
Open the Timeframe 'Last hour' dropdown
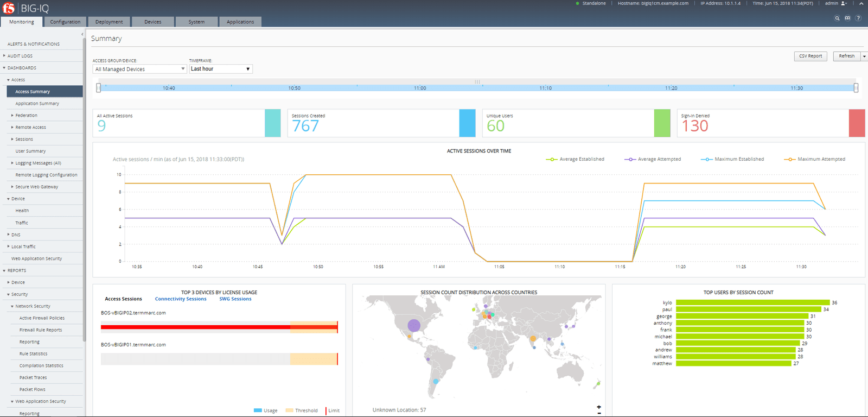click(x=220, y=69)
